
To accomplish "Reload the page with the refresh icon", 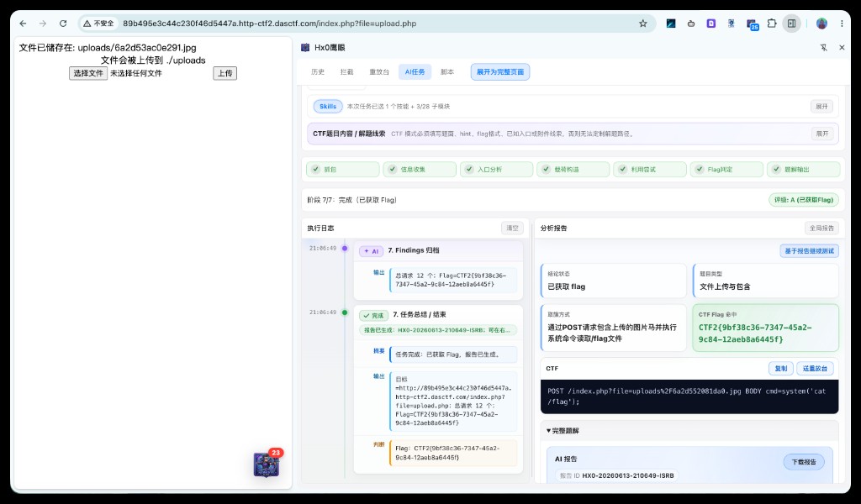I will pos(63,24).
